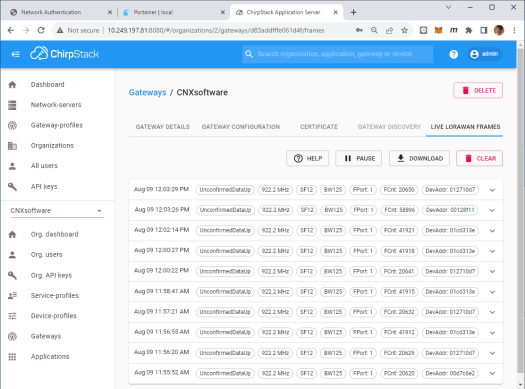Pause the live LoRaWAN frame stream
The height and width of the screenshot is (389, 525).
point(359,158)
